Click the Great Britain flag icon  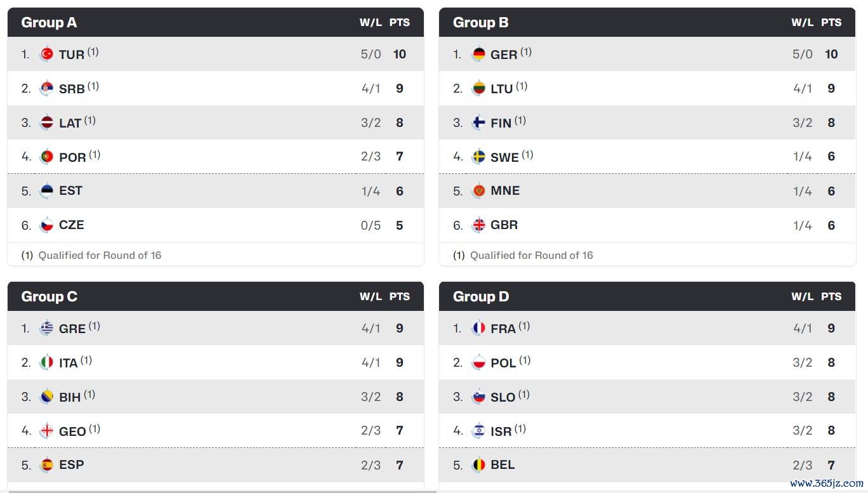478,225
